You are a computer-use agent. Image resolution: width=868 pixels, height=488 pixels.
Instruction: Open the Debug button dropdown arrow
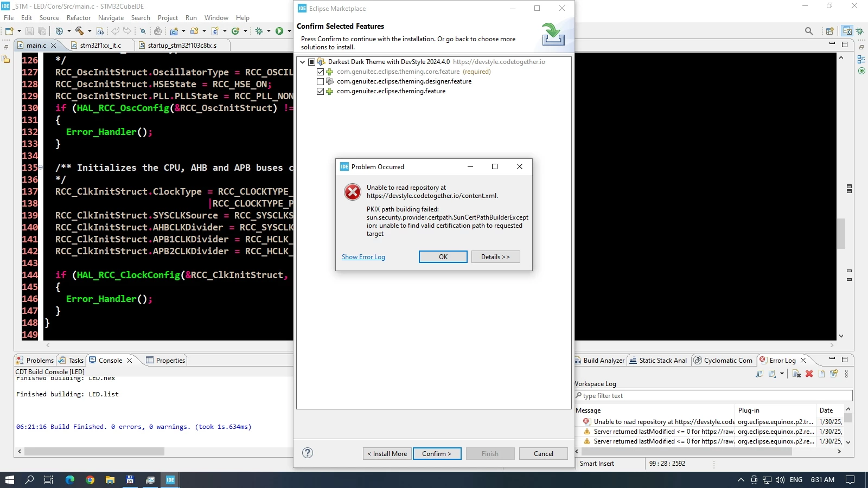(x=269, y=31)
